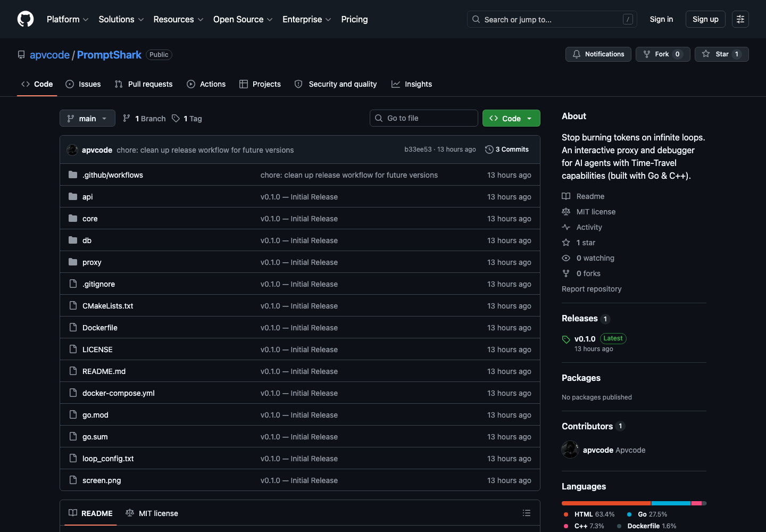Click the green tag icon by v0.1.0
766x532 pixels.
tap(566, 339)
